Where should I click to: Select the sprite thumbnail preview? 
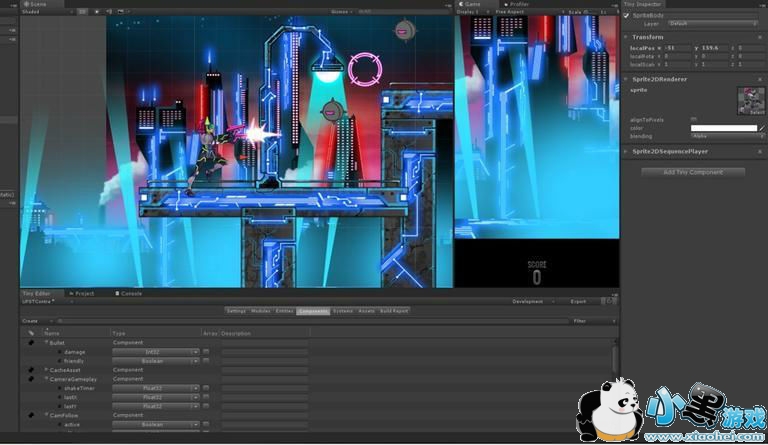pyautogui.click(x=750, y=100)
